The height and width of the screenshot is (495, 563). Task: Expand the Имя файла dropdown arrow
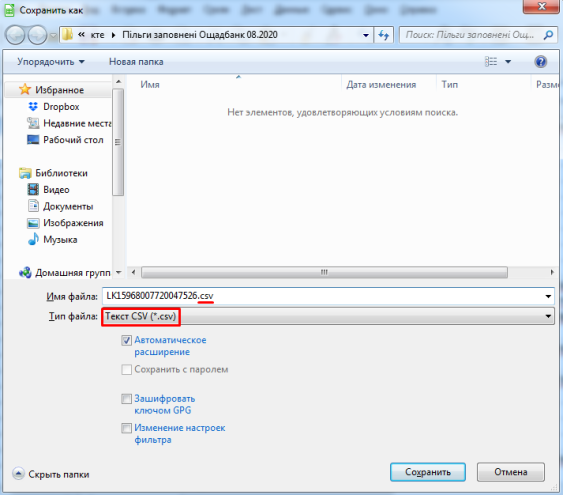coord(548,296)
